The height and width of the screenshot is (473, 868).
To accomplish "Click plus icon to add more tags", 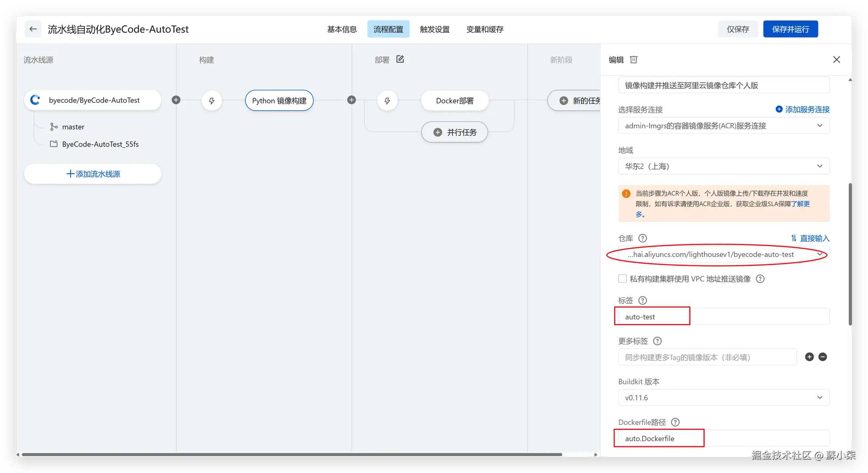I will (x=809, y=357).
